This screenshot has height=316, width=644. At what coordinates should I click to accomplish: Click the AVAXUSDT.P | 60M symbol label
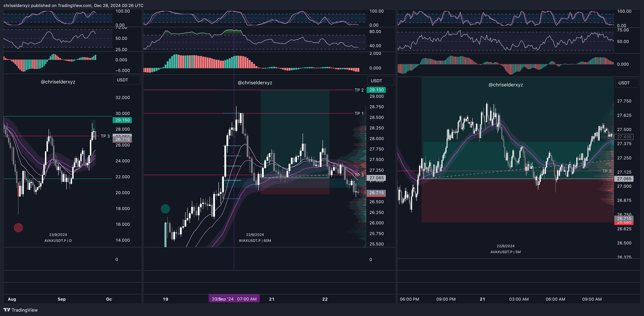[x=255, y=241]
